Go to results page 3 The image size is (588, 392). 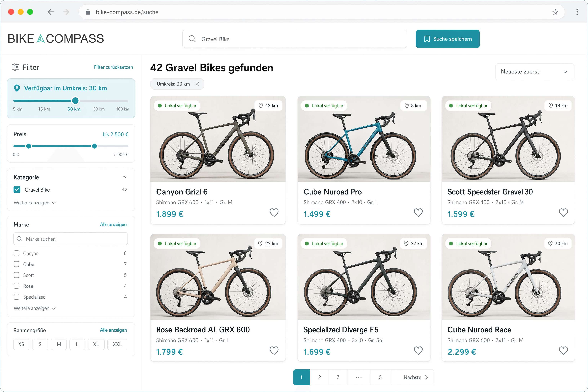(338, 377)
